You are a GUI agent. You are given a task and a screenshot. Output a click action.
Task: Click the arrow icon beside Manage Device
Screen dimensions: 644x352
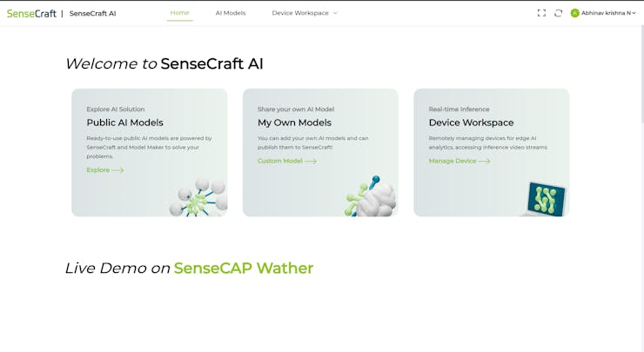pos(484,161)
